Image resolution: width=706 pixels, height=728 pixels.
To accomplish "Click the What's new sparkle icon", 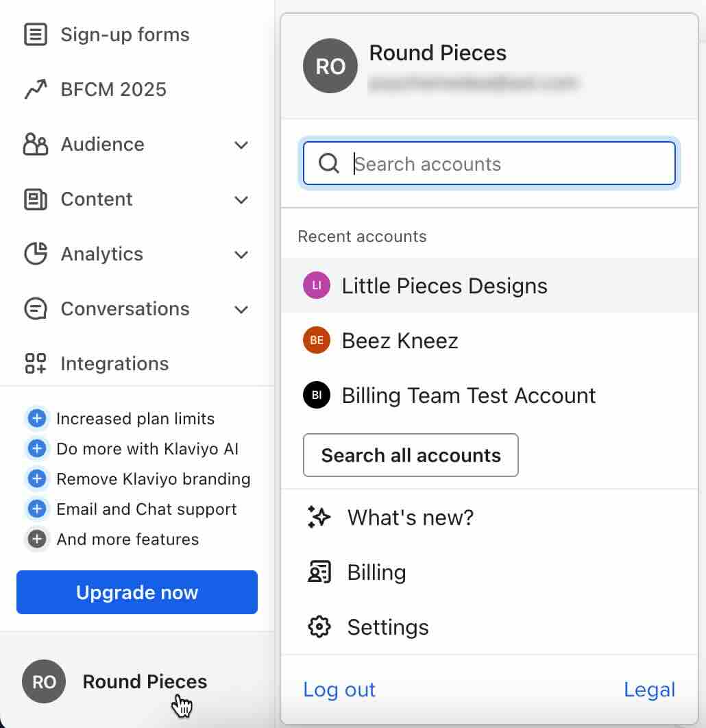I will (319, 518).
